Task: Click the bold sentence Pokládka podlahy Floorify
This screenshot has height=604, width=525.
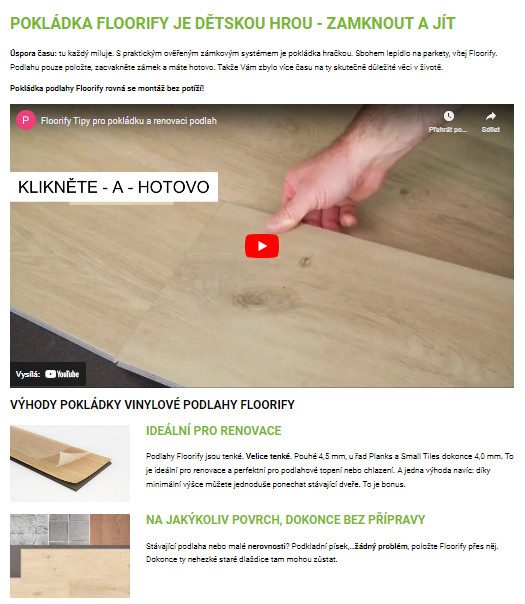Action: point(107,89)
